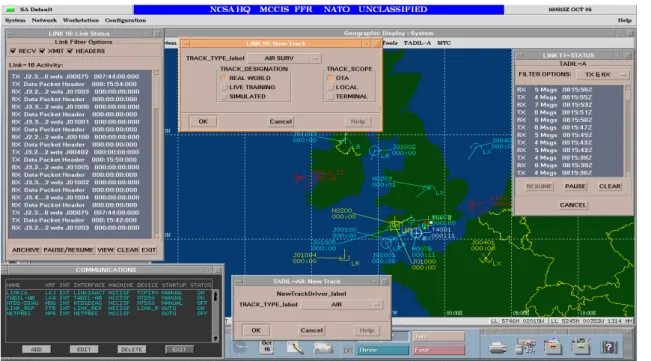The width and height of the screenshot is (651, 361).
Task: Open the AIR SURV track type dropdown
Action: click(x=285, y=59)
